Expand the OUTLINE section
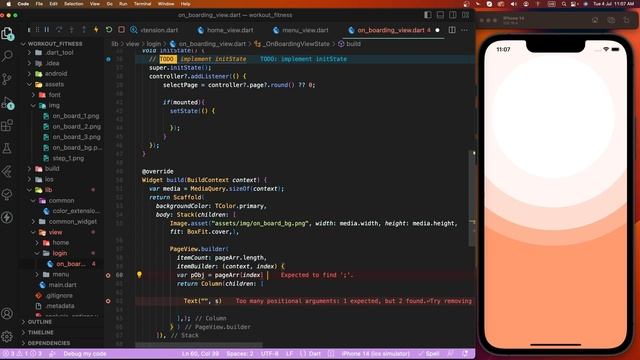This screenshot has height=360, width=640. pos(40,322)
